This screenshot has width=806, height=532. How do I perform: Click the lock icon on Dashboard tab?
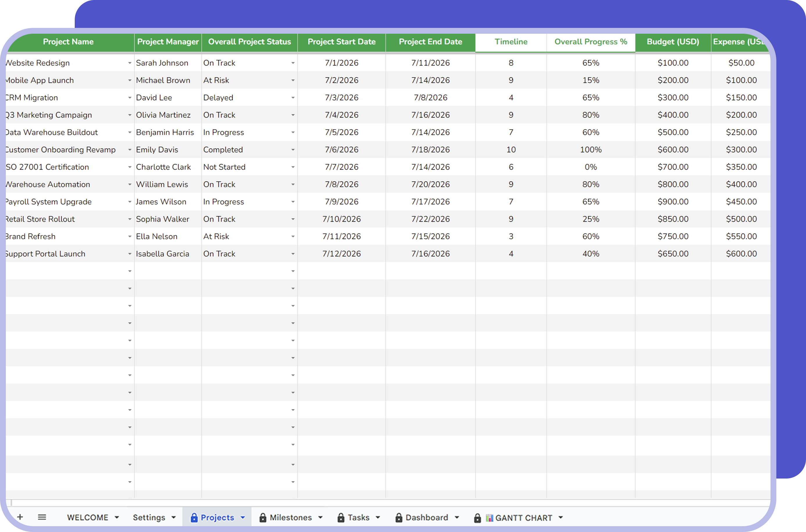(399, 517)
